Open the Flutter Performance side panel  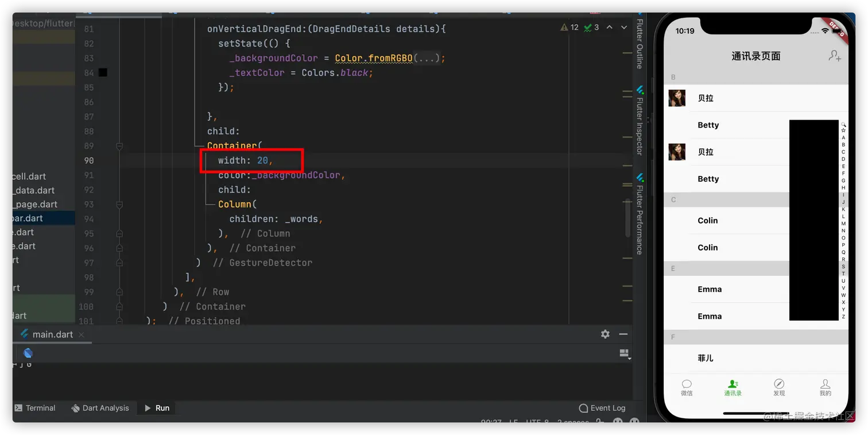click(640, 214)
